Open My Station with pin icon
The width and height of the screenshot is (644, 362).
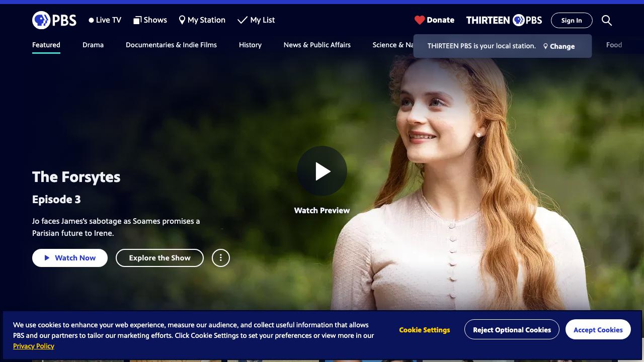tap(202, 20)
